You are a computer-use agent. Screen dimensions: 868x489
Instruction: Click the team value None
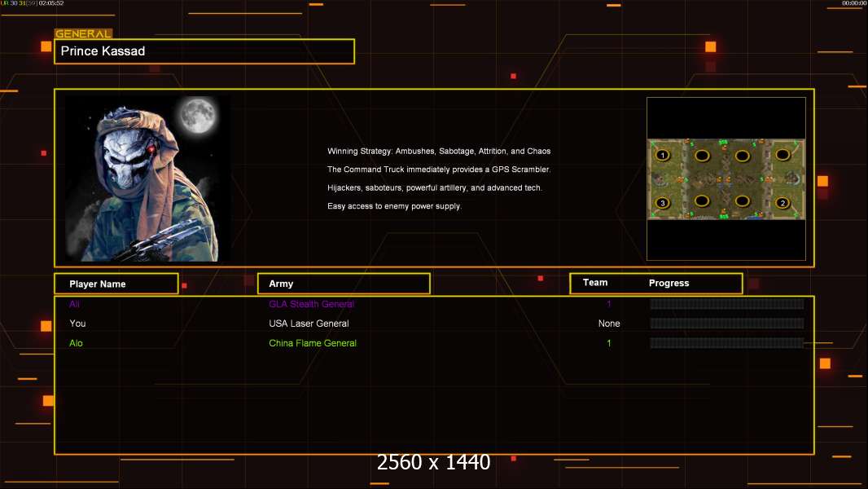[609, 324]
